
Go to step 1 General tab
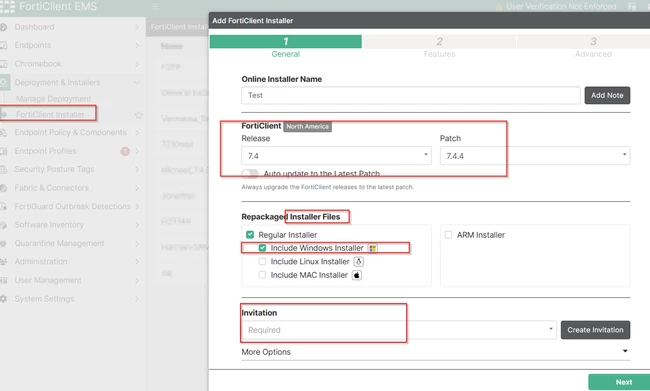point(286,46)
